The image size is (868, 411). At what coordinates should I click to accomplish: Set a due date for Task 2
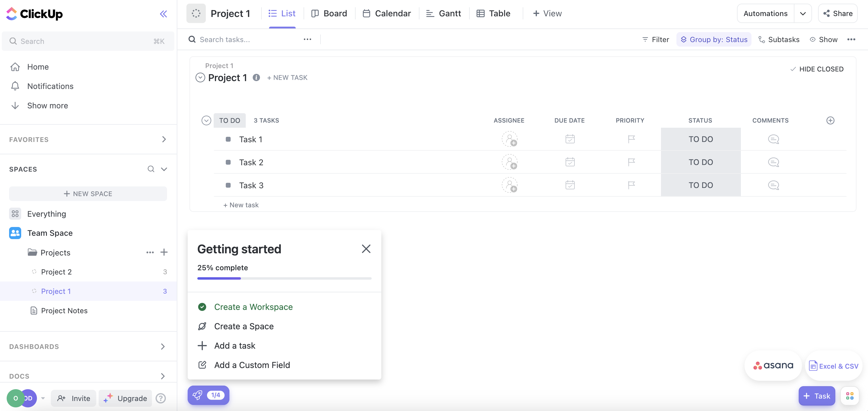coord(570,162)
